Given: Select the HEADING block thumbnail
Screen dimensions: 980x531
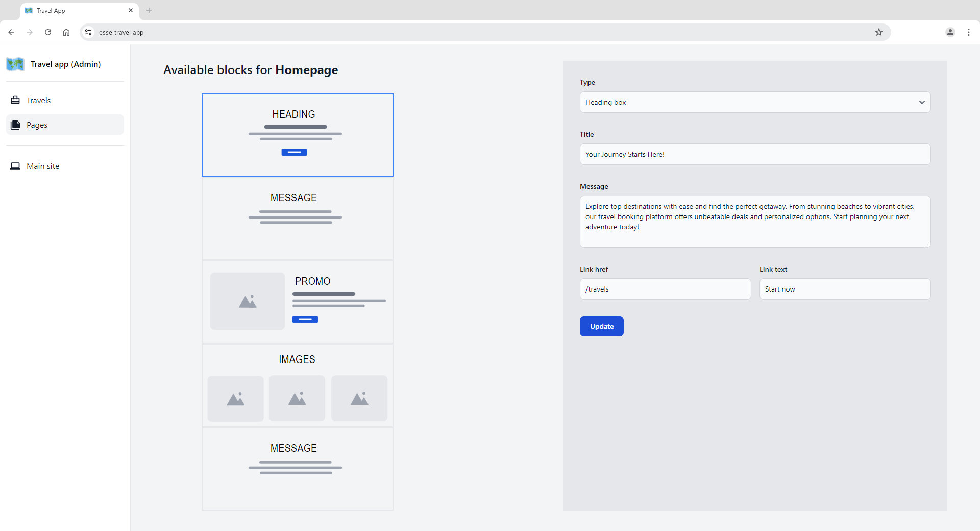Looking at the screenshot, I should 297,135.
